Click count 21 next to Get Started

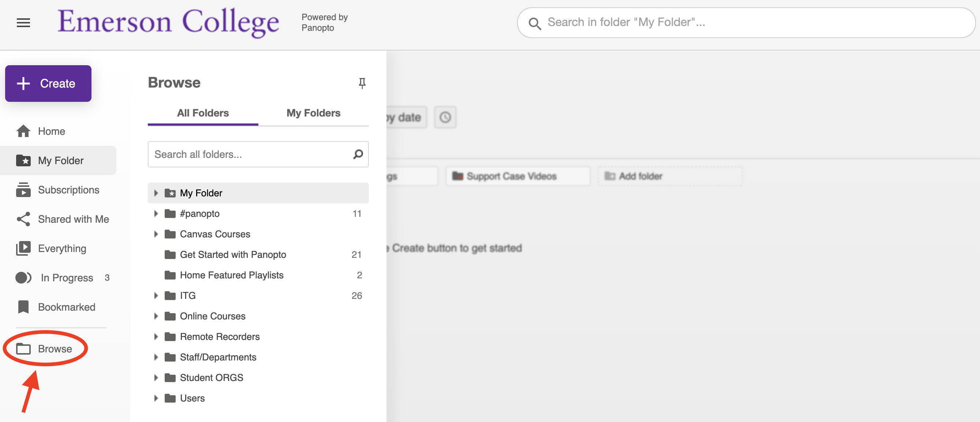point(356,255)
